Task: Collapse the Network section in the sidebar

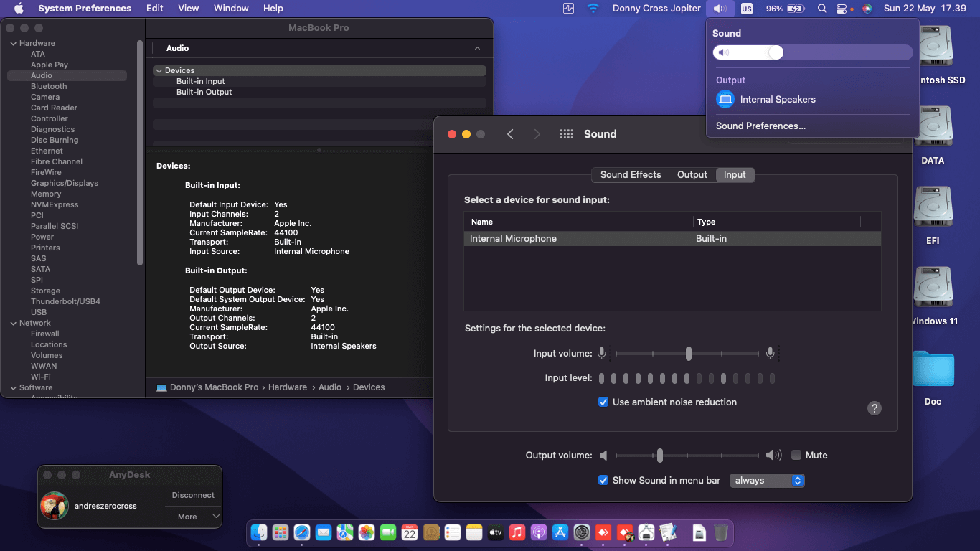Action: click(x=13, y=323)
